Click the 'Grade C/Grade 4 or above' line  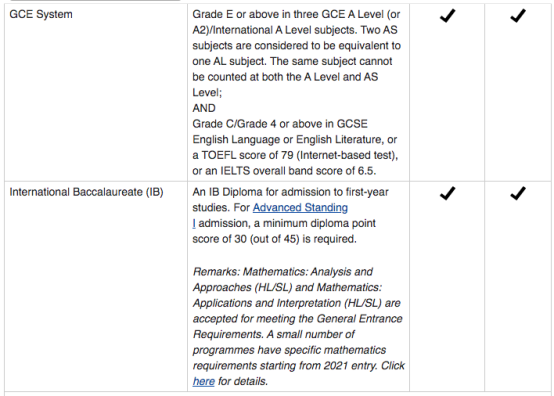pos(280,124)
